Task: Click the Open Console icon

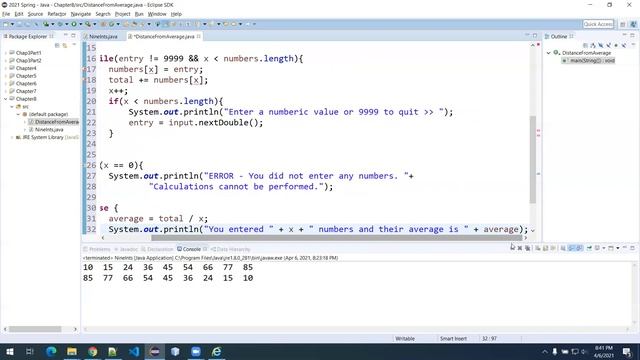Action: tap(611, 248)
